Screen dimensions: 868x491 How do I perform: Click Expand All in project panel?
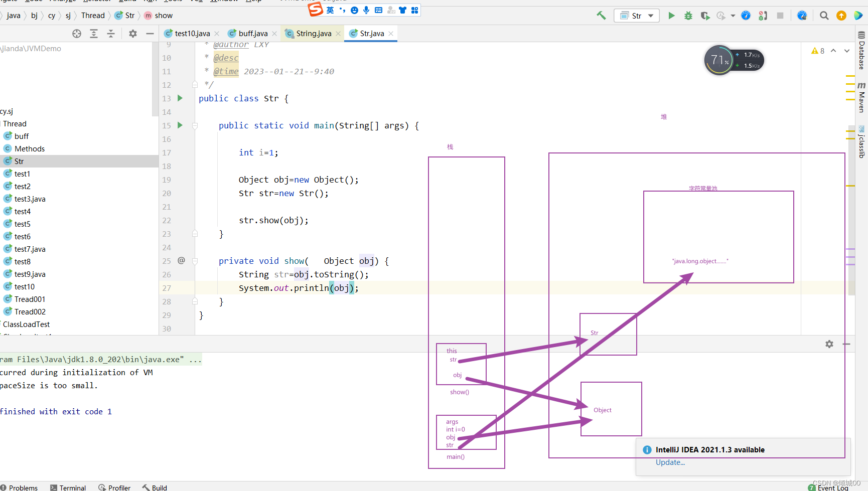coord(94,34)
